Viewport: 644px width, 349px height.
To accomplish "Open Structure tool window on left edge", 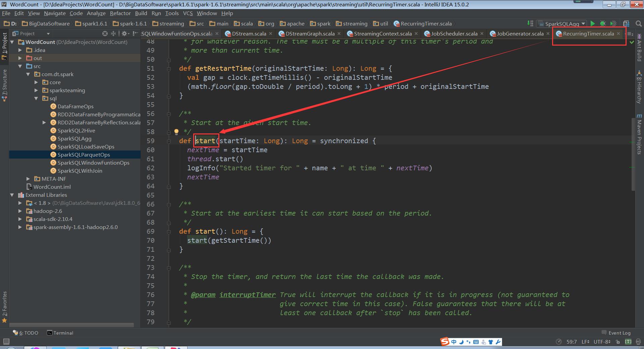I will pyautogui.click(x=4, y=85).
